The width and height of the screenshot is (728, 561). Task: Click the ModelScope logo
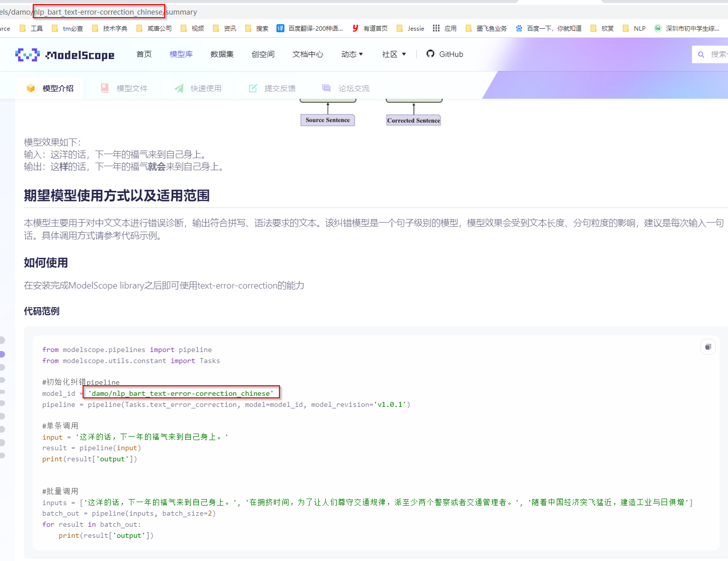tap(65, 54)
